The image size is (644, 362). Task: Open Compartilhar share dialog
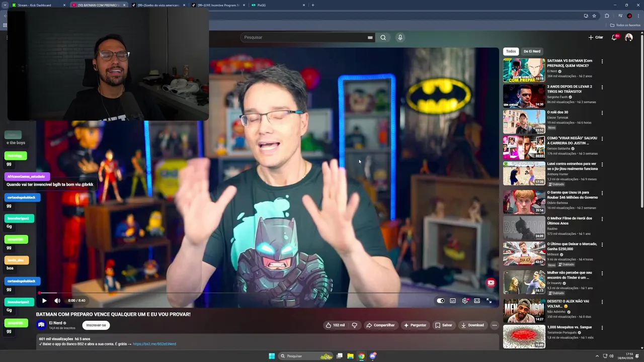(380, 325)
